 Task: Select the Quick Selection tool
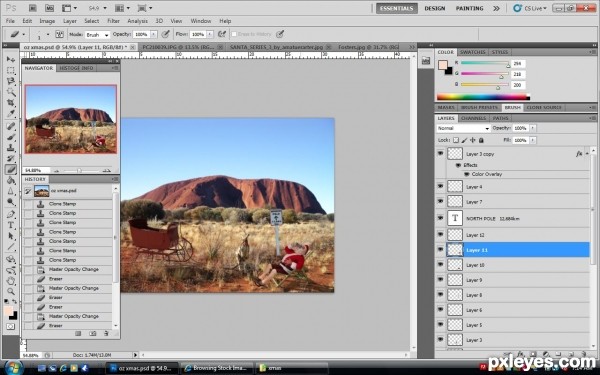[11, 92]
